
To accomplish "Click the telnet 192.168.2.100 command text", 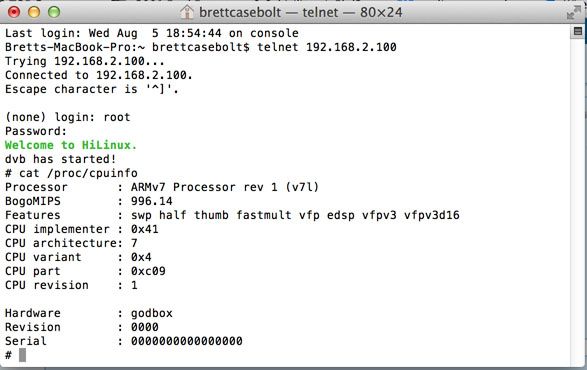I will [x=327, y=47].
